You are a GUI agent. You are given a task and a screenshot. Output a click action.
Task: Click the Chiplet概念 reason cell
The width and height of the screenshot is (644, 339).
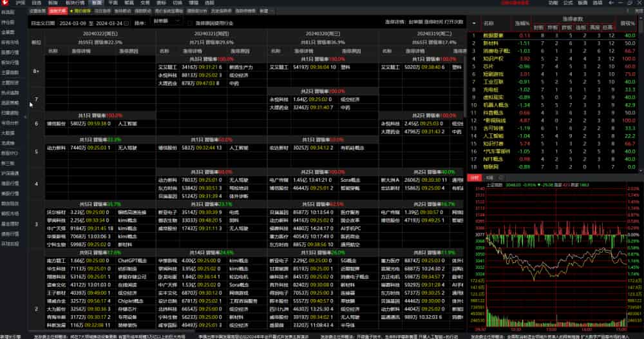131,301
